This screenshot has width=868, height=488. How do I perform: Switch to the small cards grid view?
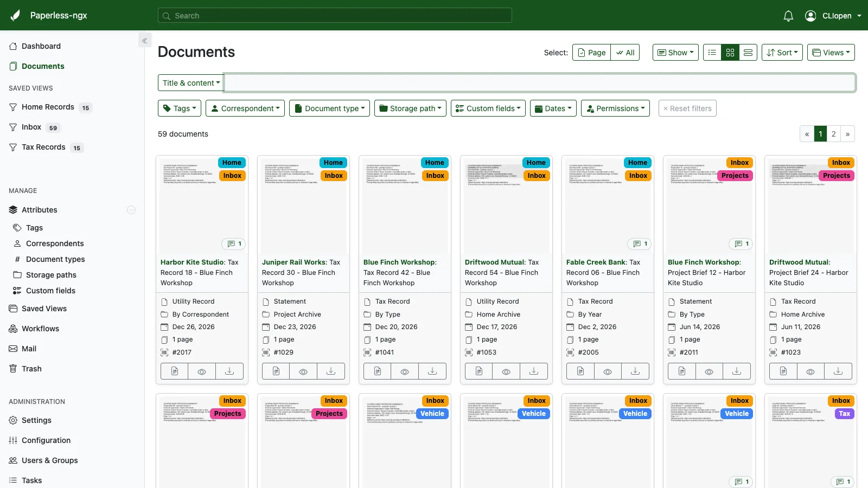pyautogui.click(x=730, y=53)
